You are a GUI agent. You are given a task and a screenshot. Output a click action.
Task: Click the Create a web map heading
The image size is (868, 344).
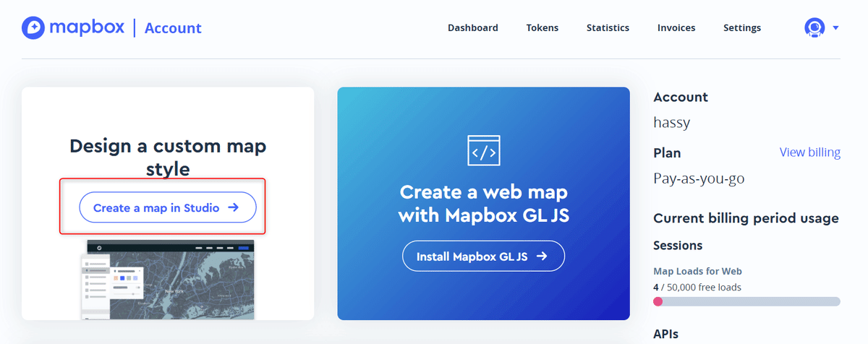[x=483, y=203]
